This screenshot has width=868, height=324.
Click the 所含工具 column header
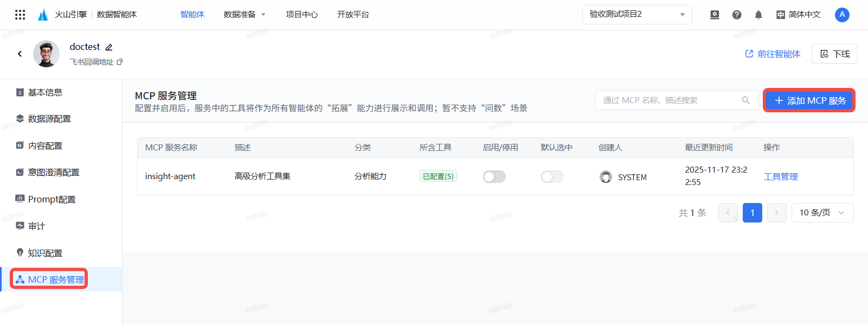[x=435, y=148]
